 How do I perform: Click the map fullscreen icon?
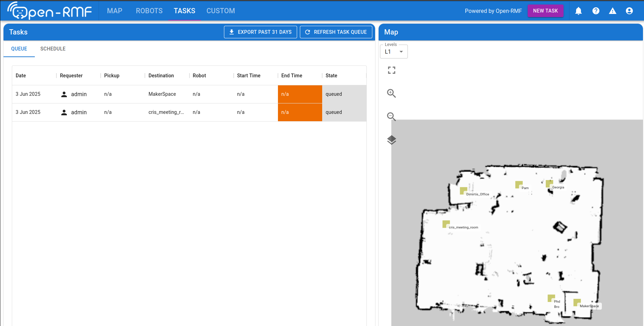point(391,70)
